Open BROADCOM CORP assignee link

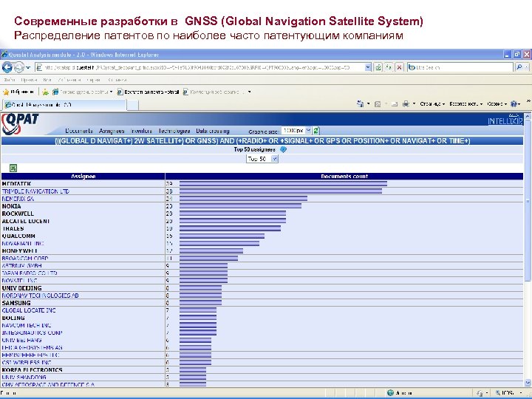[25, 259]
